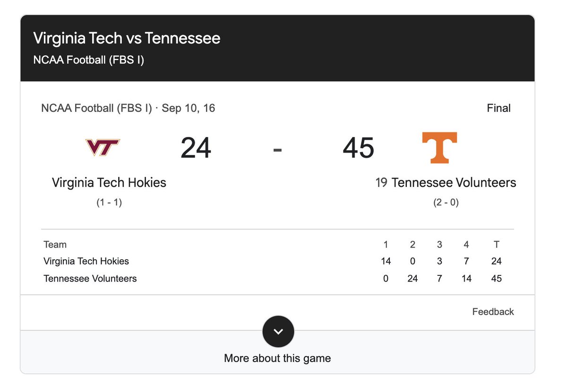The height and width of the screenshot is (392, 567).
Task: Expand the game details chevron button
Action: coord(278,332)
